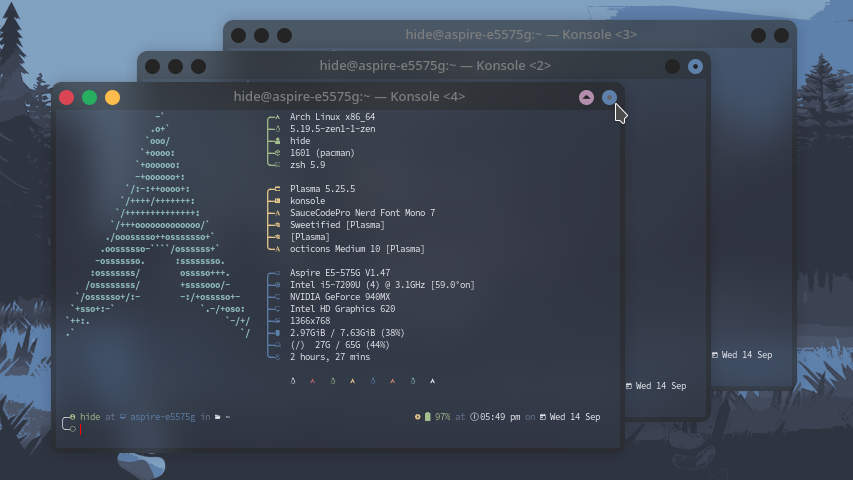Click the yellow button on Konsole <4>

tap(113, 97)
